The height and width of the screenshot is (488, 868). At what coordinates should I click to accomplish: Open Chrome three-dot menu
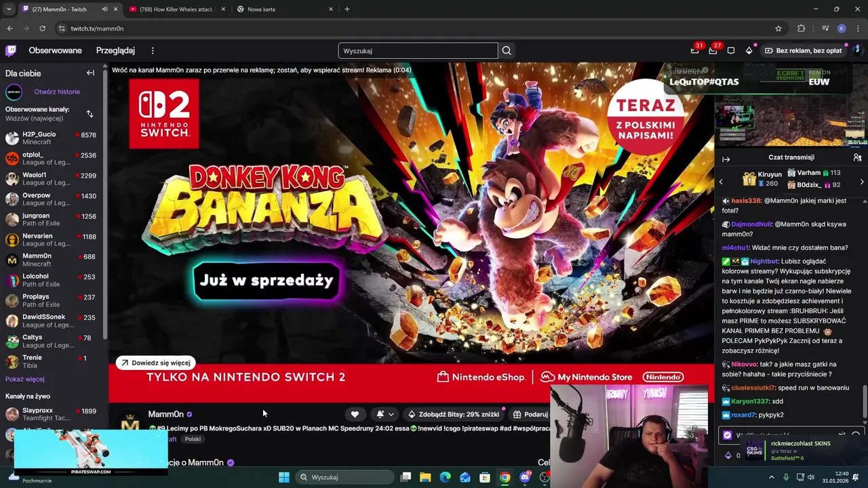[859, 28]
